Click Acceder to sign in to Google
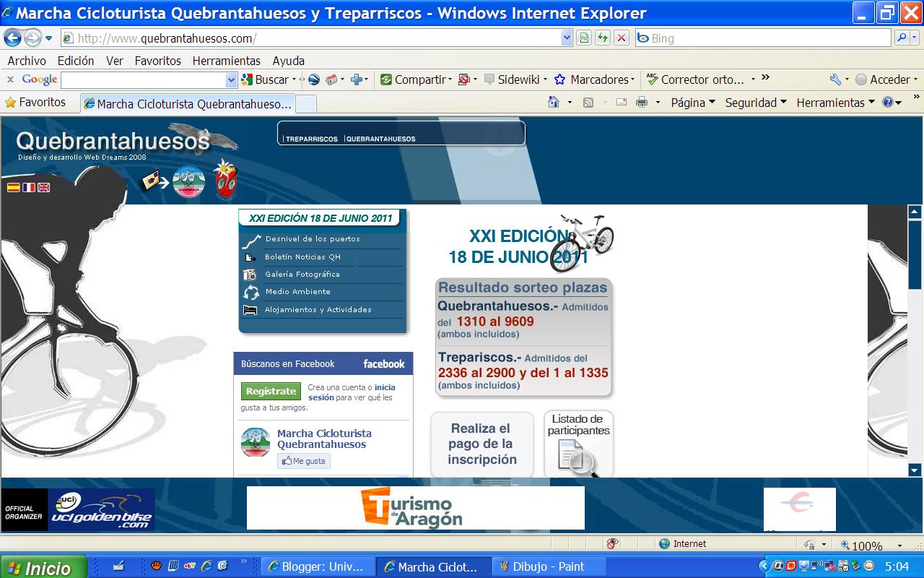924x578 pixels. point(883,79)
